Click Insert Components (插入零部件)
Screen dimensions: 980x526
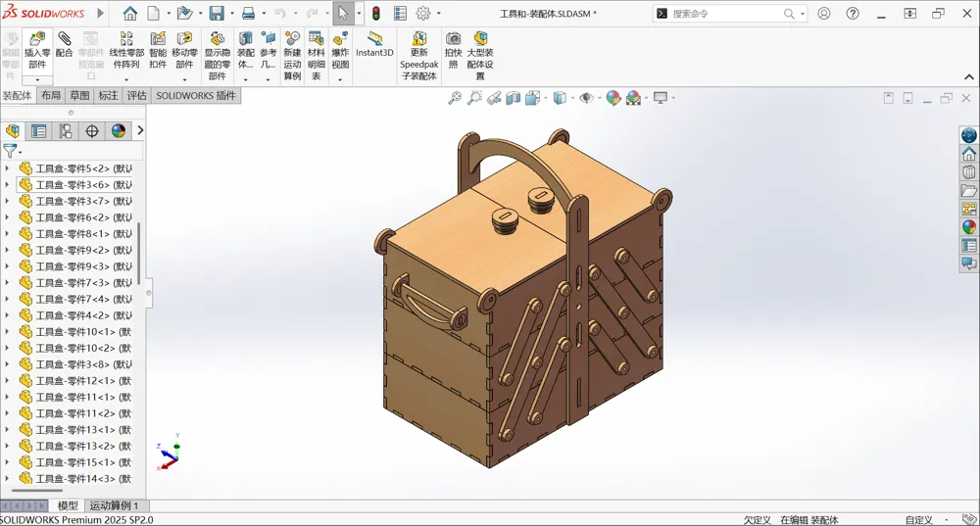[x=37, y=51]
